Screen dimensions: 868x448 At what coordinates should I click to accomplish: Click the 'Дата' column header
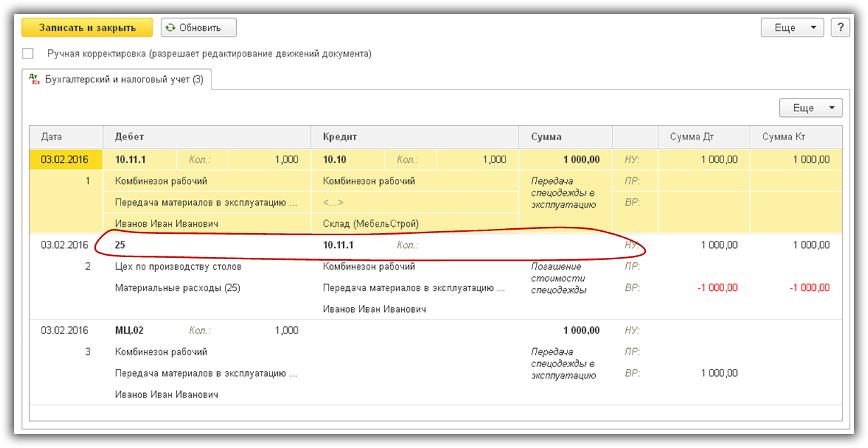coord(66,137)
